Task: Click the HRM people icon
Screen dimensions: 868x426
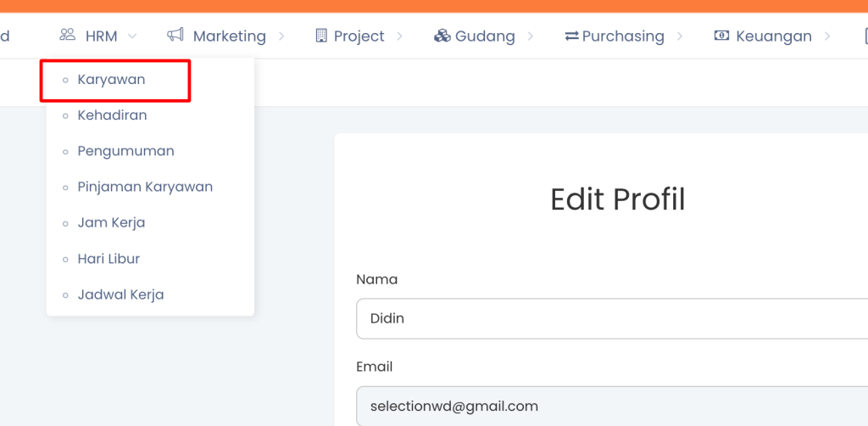Action: pos(68,36)
